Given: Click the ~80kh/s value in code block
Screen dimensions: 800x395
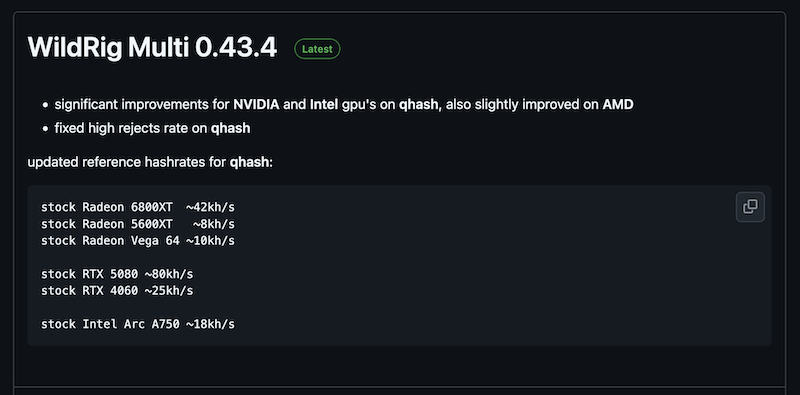Looking at the screenshot, I should [169, 274].
